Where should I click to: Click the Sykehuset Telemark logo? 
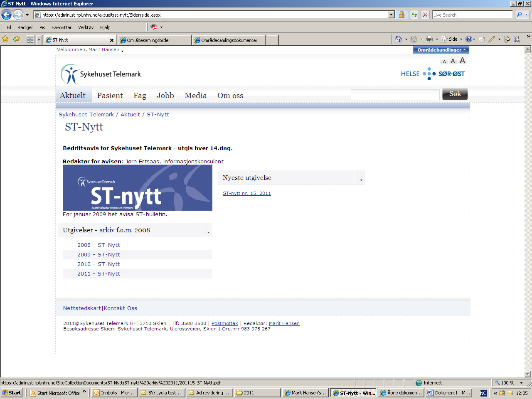(101, 74)
